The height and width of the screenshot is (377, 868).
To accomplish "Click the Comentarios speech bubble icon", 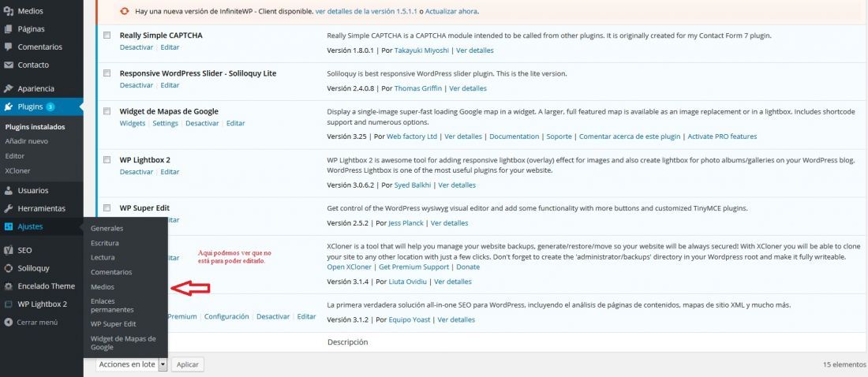I will click(9, 47).
